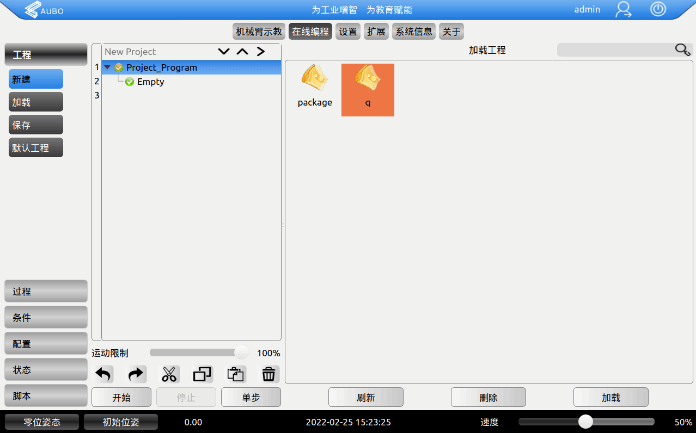Click the trash delete icon

click(x=268, y=374)
